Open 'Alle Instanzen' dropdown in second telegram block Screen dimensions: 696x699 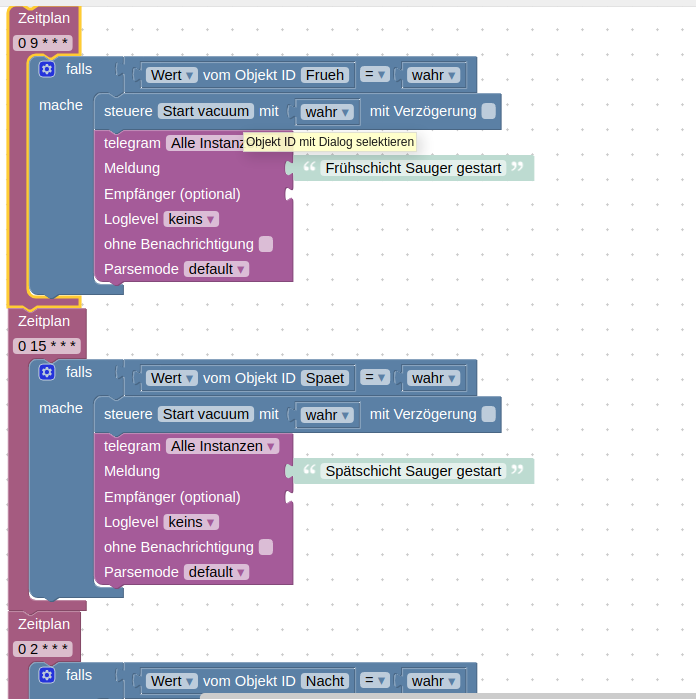222,446
